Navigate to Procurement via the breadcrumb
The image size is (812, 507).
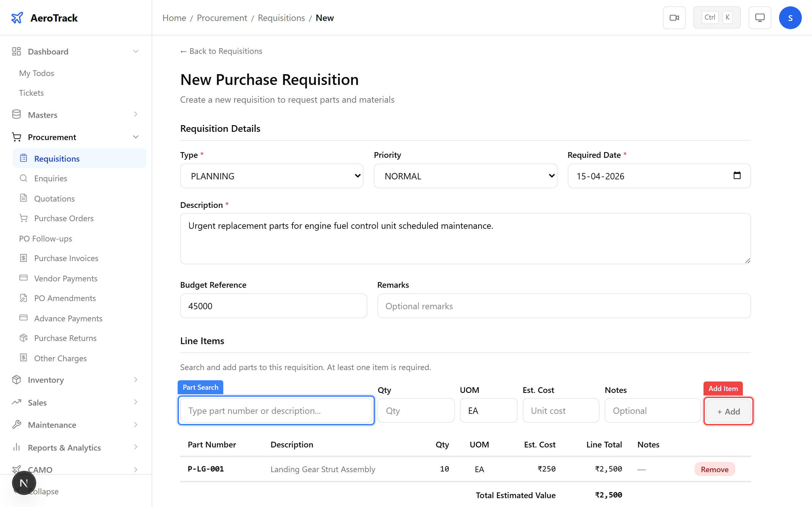pos(221,18)
